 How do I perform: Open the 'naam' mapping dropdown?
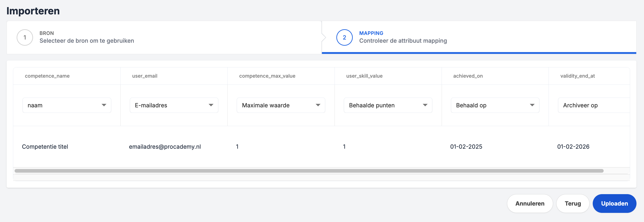click(67, 105)
